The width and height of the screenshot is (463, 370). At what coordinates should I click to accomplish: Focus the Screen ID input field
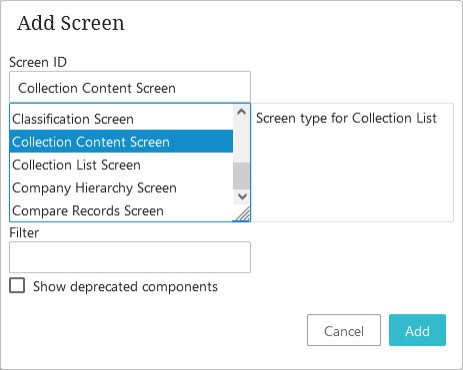[x=130, y=87]
